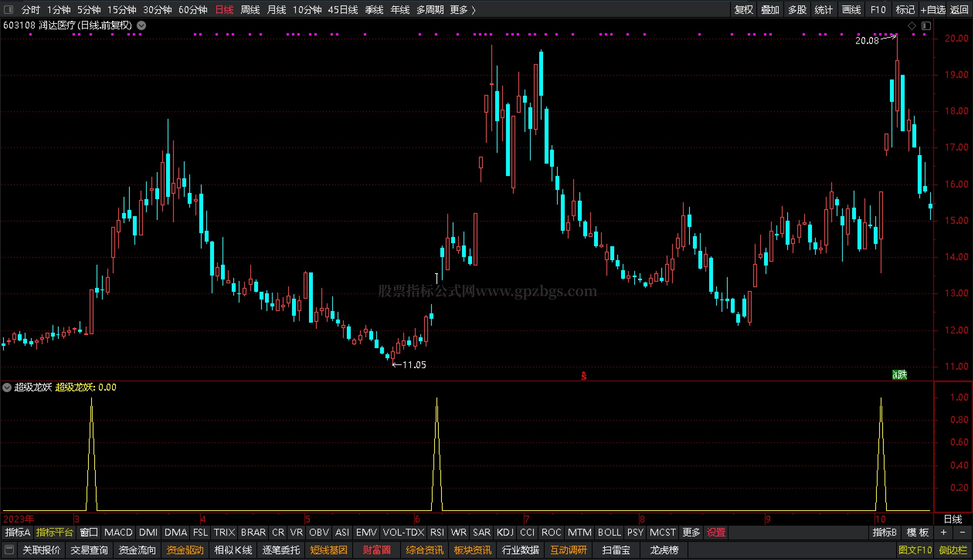Open the red 设置 indicator settings
This screenshot has width=973, height=560.
pyautogui.click(x=716, y=533)
